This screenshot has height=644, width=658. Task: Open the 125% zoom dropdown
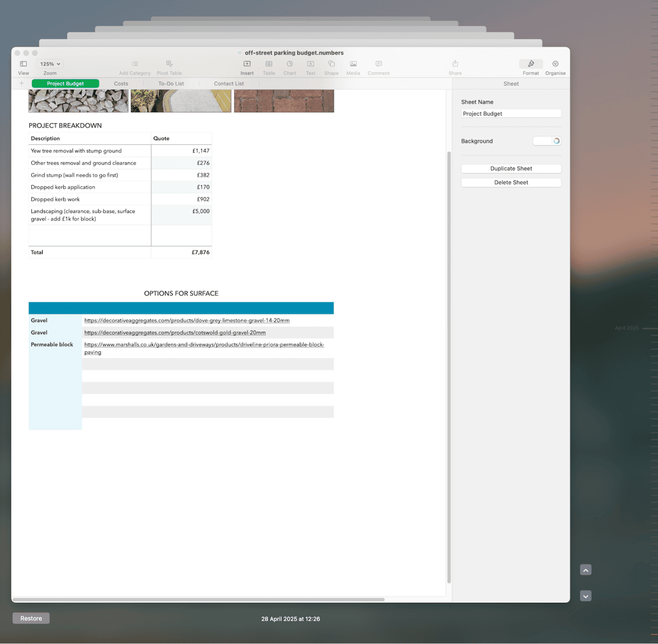point(50,64)
